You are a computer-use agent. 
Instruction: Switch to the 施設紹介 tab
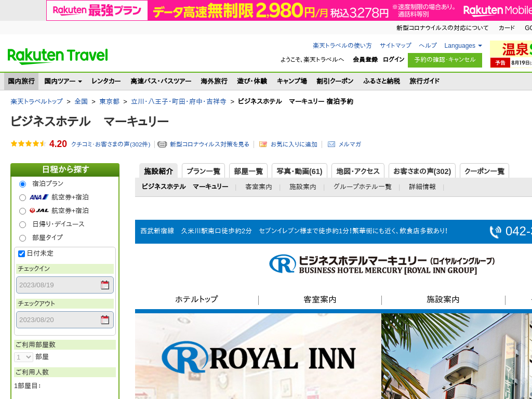[158, 171]
